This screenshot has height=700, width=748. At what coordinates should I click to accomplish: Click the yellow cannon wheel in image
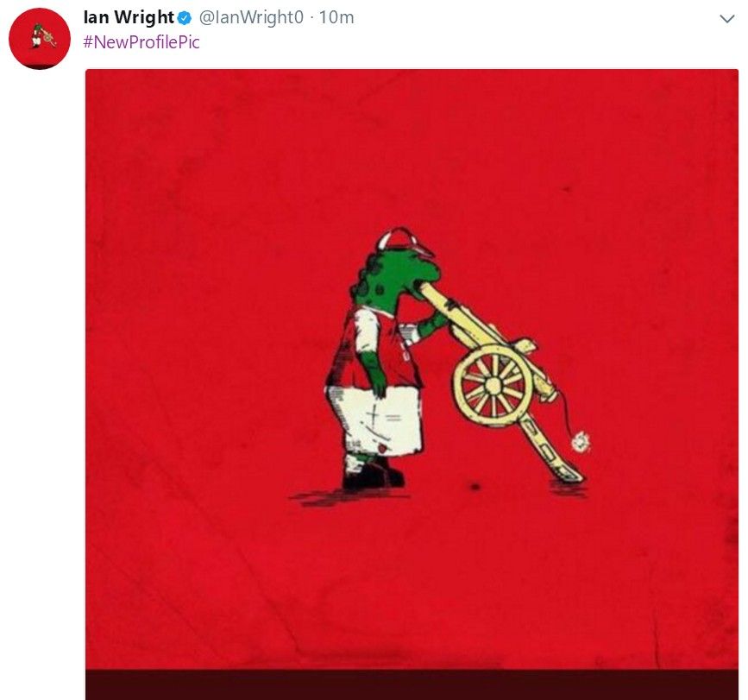[493, 385]
